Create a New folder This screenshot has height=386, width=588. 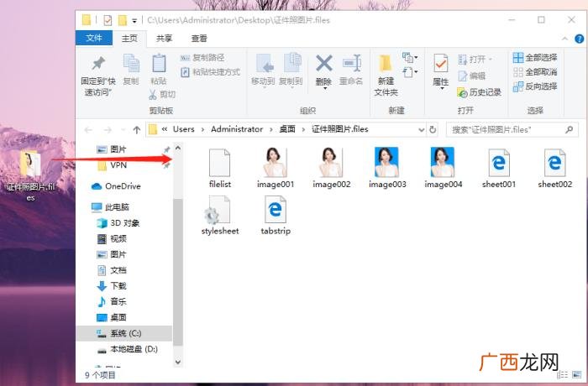[x=386, y=76]
